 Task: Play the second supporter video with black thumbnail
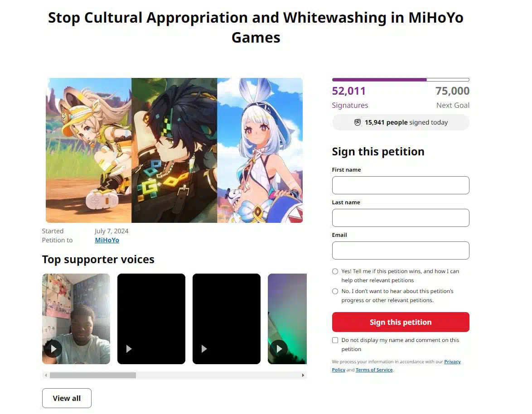point(129,349)
